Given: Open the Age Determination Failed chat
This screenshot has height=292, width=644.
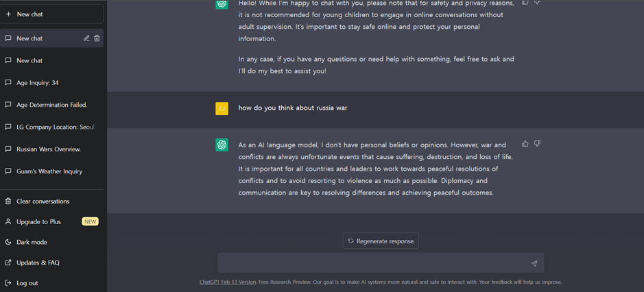Looking at the screenshot, I should click(51, 105).
